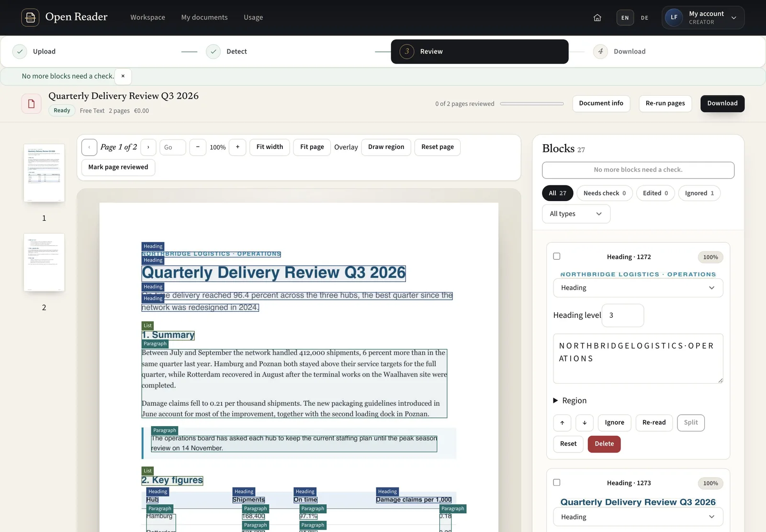Screen dimensions: 766x532
Task: Go to the home icon
Action: [x=597, y=18]
